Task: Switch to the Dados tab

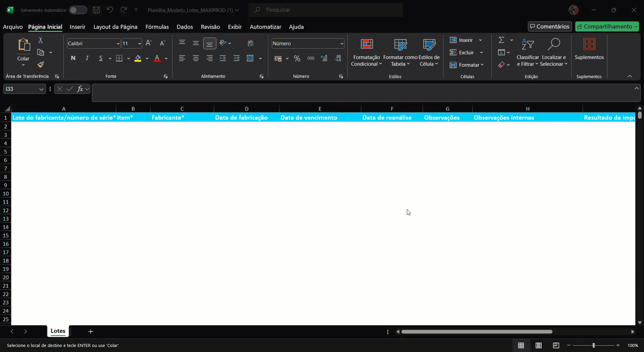Action: [185, 27]
